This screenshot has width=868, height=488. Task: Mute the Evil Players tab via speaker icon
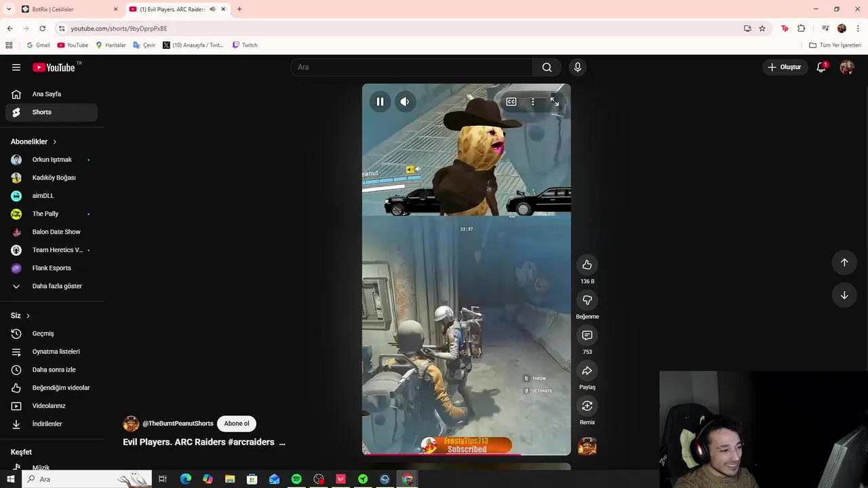coord(212,9)
